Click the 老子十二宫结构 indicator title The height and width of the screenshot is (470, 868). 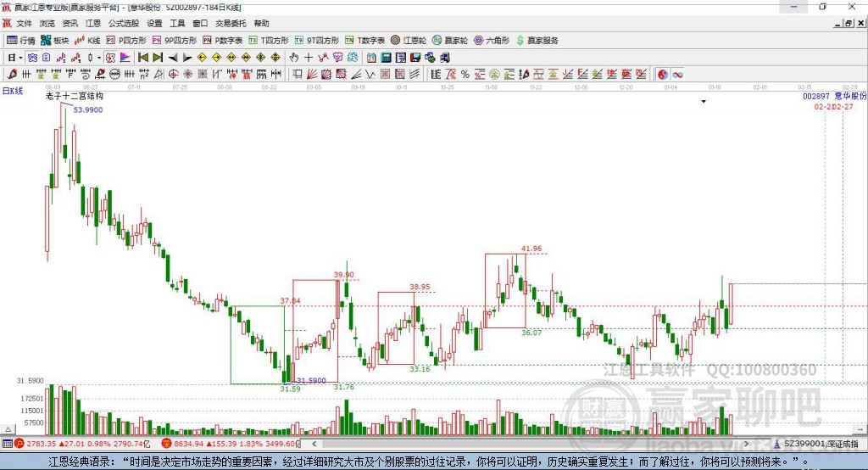tap(75, 96)
